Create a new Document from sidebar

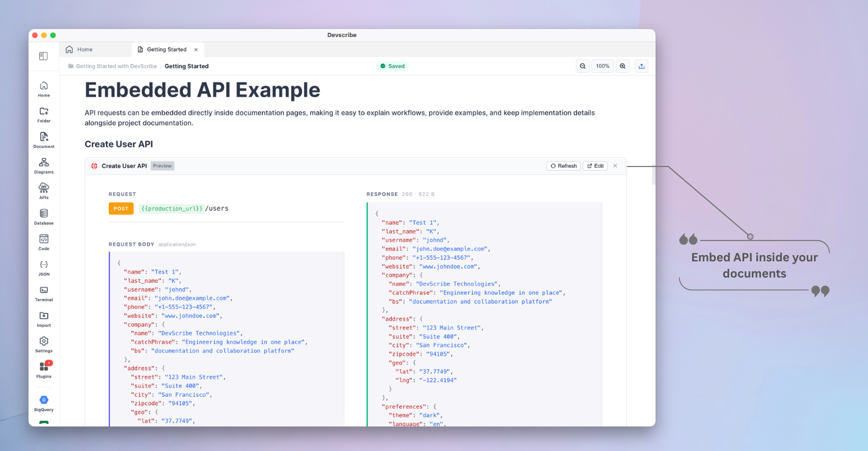44,140
